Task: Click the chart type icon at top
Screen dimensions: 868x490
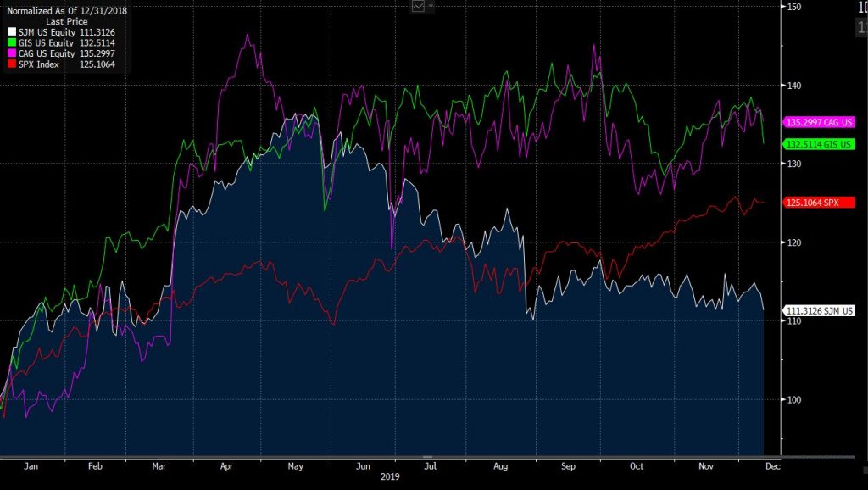Action: pos(418,7)
